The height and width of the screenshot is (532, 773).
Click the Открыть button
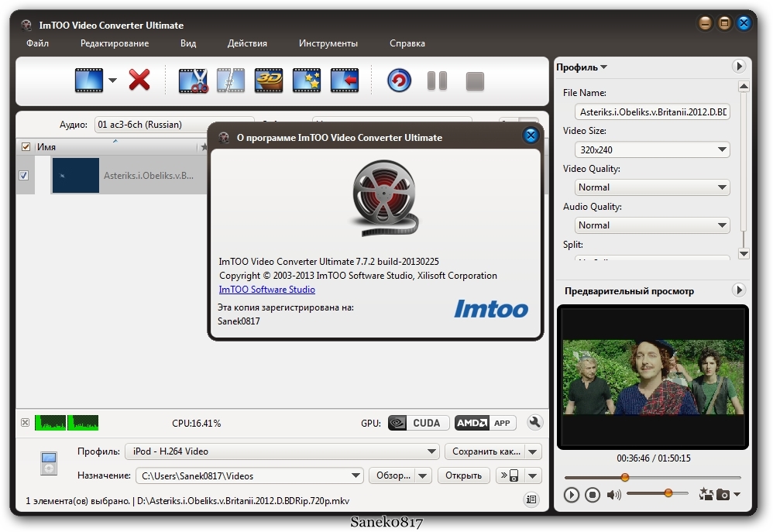coord(465,475)
